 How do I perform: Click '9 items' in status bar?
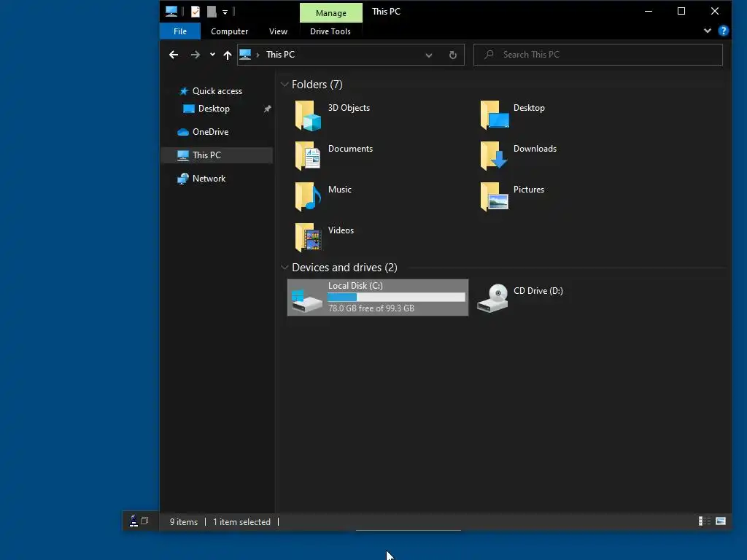coord(184,522)
